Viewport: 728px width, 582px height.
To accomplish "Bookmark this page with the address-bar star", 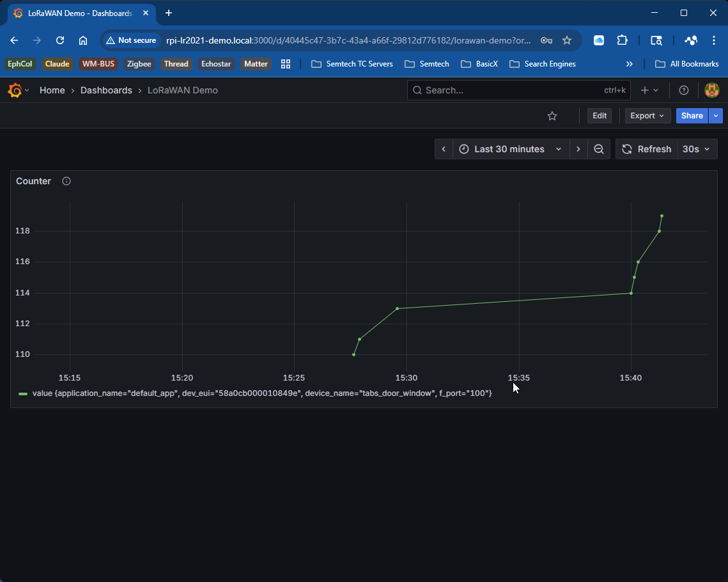I will (x=567, y=40).
